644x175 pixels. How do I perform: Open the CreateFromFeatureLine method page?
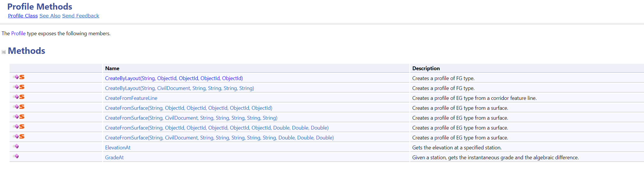click(x=131, y=98)
